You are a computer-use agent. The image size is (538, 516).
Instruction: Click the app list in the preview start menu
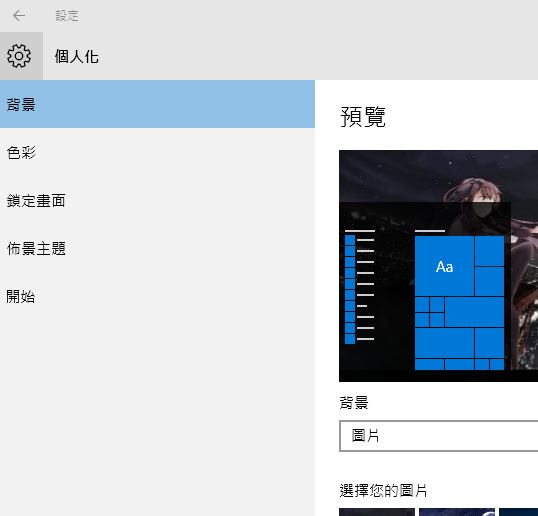[x=360, y=287]
